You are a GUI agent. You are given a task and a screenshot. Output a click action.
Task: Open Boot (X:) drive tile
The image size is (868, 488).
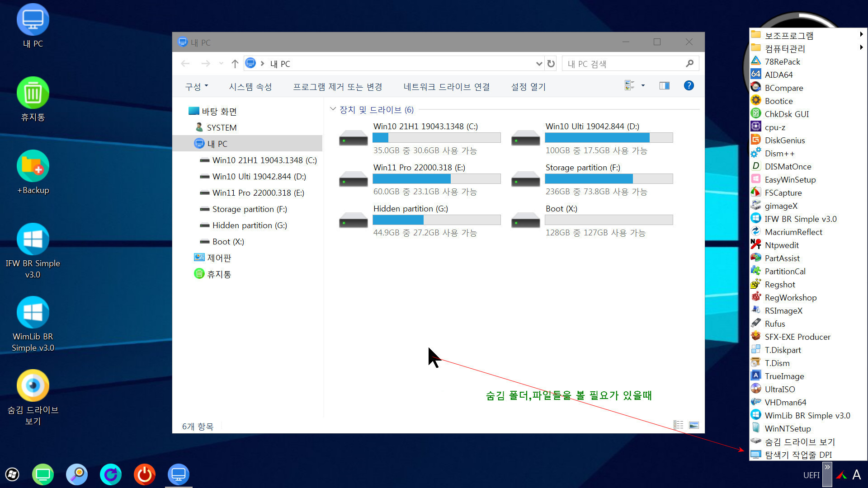coord(592,221)
